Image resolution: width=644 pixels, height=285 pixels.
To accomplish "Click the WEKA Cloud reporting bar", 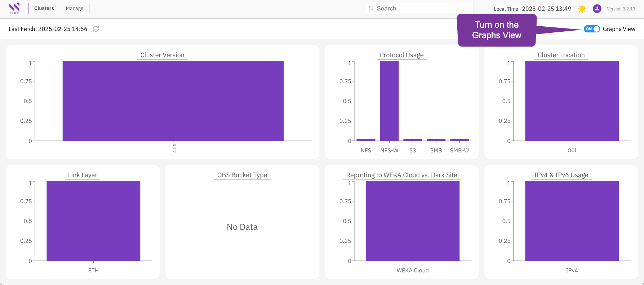I will click(x=413, y=221).
